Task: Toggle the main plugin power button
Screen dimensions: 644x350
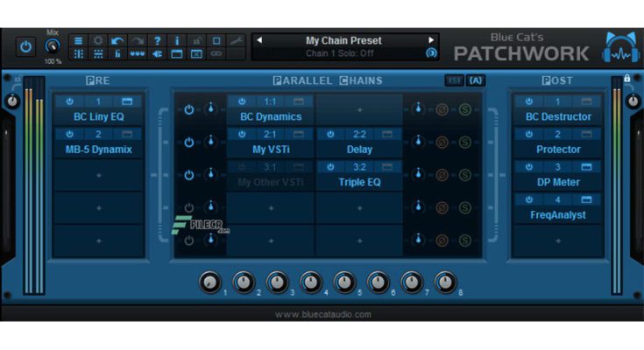Action: click(25, 46)
